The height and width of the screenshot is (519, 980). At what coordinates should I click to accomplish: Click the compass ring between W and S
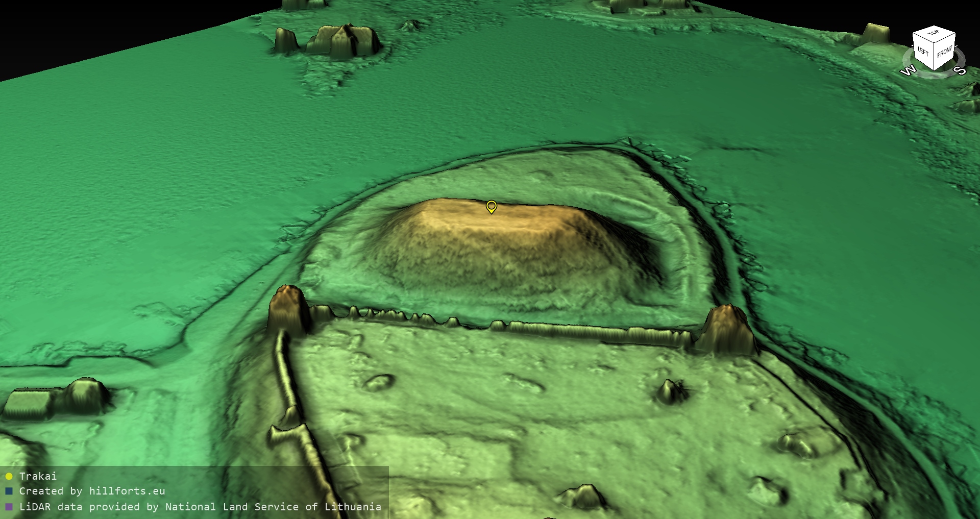[934, 76]
